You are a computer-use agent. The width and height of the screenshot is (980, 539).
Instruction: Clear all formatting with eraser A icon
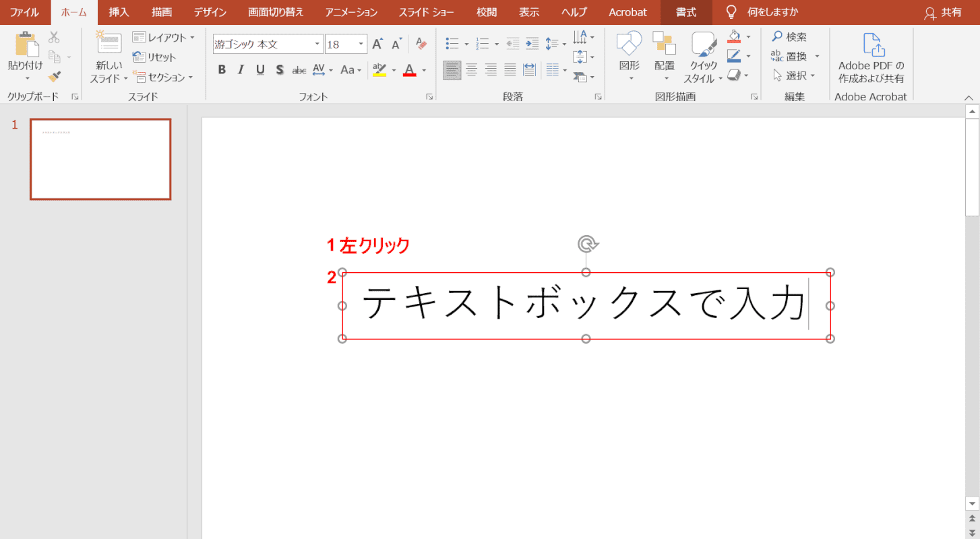[x=422, y=44]
